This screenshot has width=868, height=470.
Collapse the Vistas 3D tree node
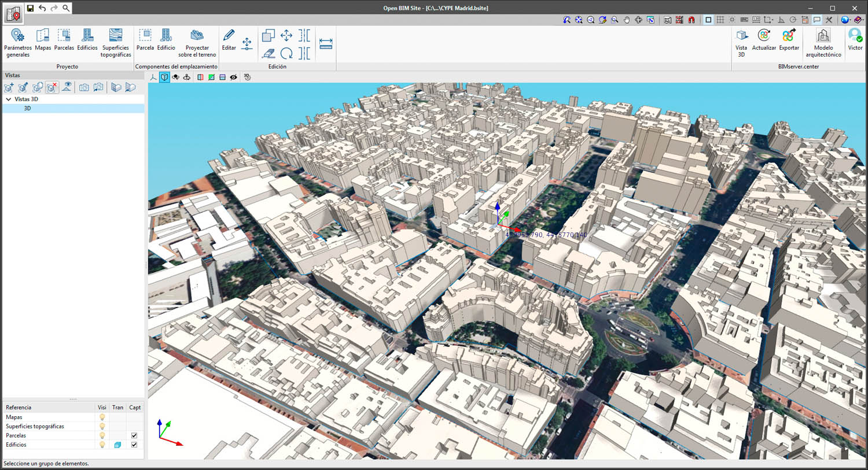point(9,99)
